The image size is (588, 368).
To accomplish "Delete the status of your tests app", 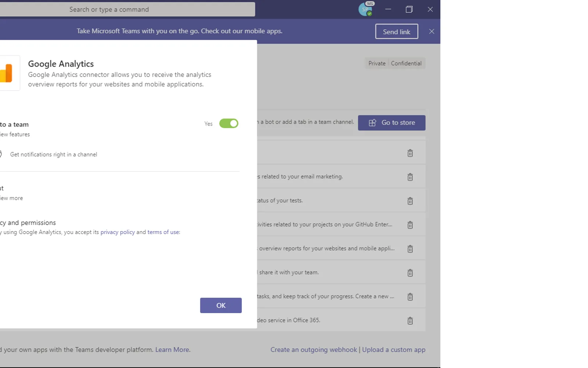I will (x=410, y=201).
